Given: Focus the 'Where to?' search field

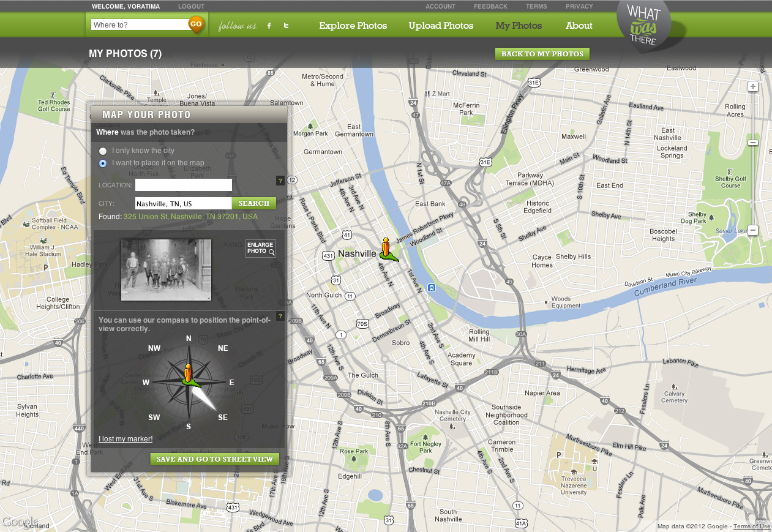Looking at the screenshot, I should point(140,25).
